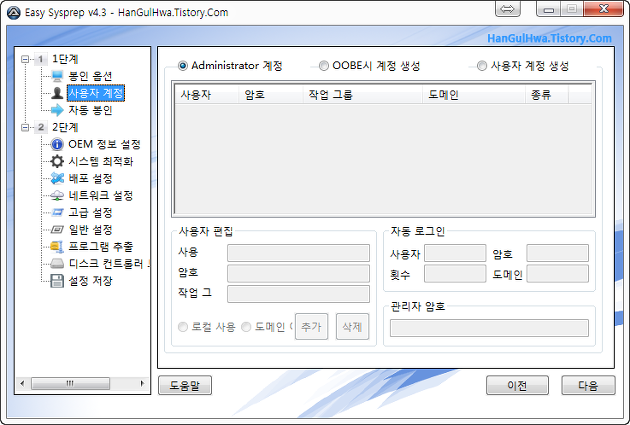
Task: Click the person icon beside 사용자 계정
Action: click(x=57, y=93)
